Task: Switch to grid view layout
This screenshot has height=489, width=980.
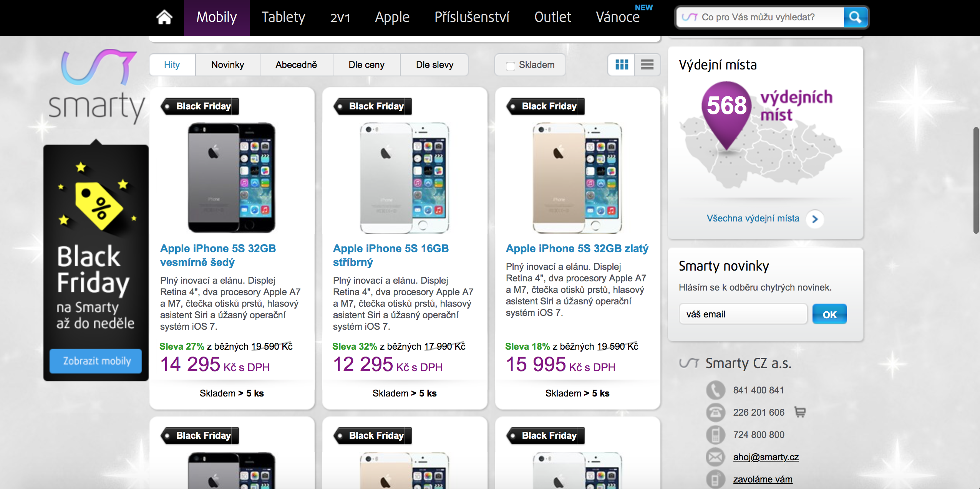Action: coord(622,64)
